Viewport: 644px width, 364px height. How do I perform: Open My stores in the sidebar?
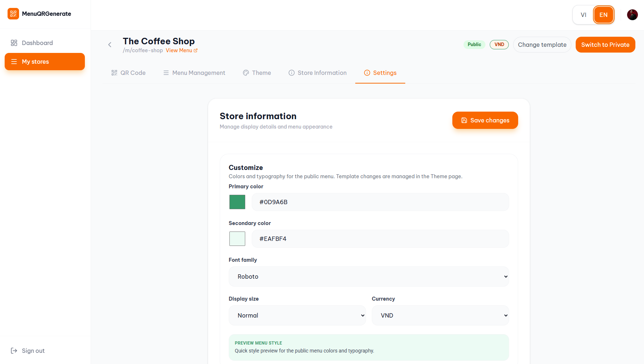[45, 62]
